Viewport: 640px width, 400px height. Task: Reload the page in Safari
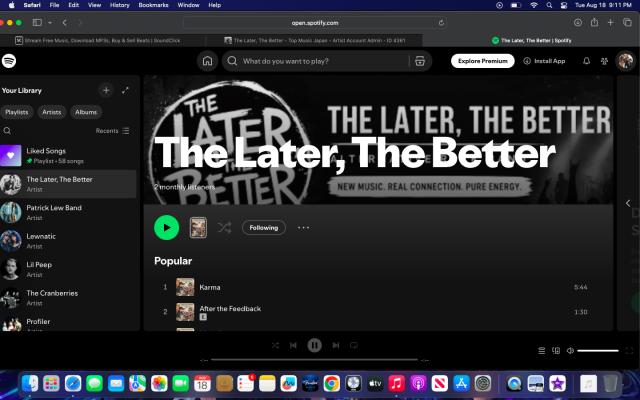[441, 23]
